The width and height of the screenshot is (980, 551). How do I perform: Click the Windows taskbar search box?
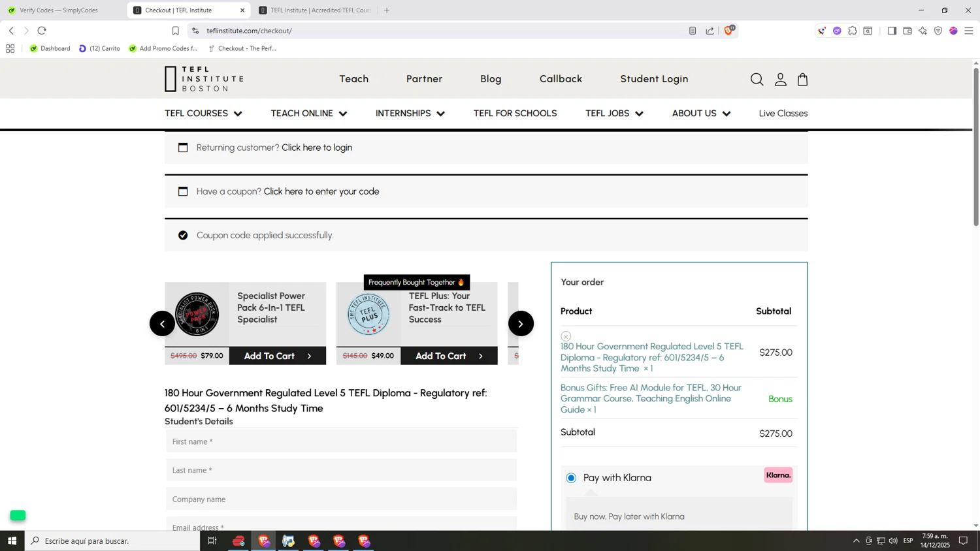(x=112, y=541)
